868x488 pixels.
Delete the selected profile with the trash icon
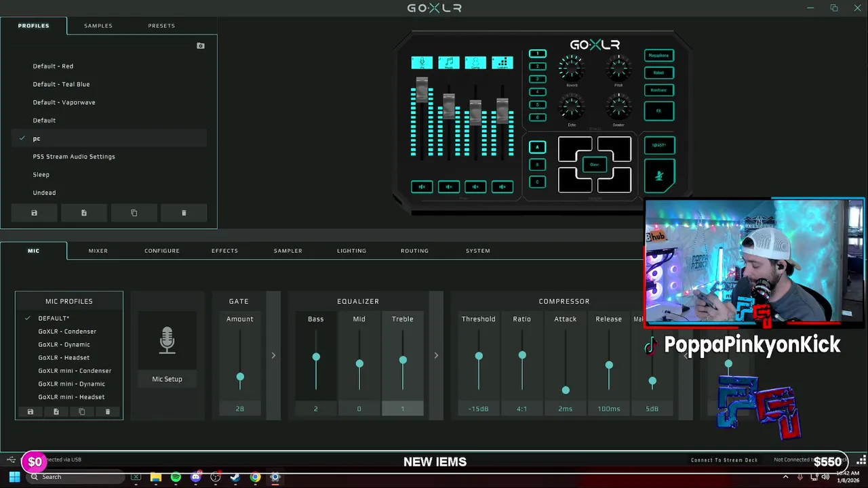point(184,213)
